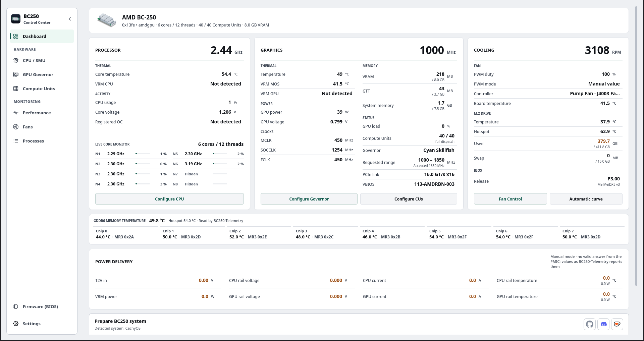Open the Processes page
The image size is (644, 341).
click(x=42, y=141)
